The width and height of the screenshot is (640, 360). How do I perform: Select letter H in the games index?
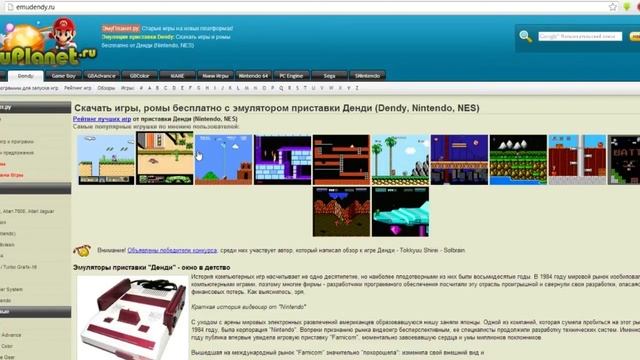click(x=207, y=88)
